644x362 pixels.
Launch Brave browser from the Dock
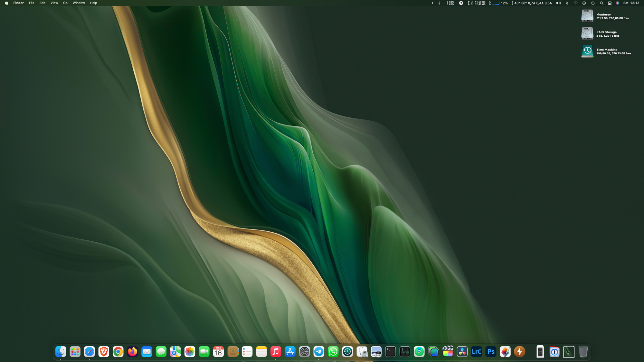pyautogui.click(x=104, y=352)
